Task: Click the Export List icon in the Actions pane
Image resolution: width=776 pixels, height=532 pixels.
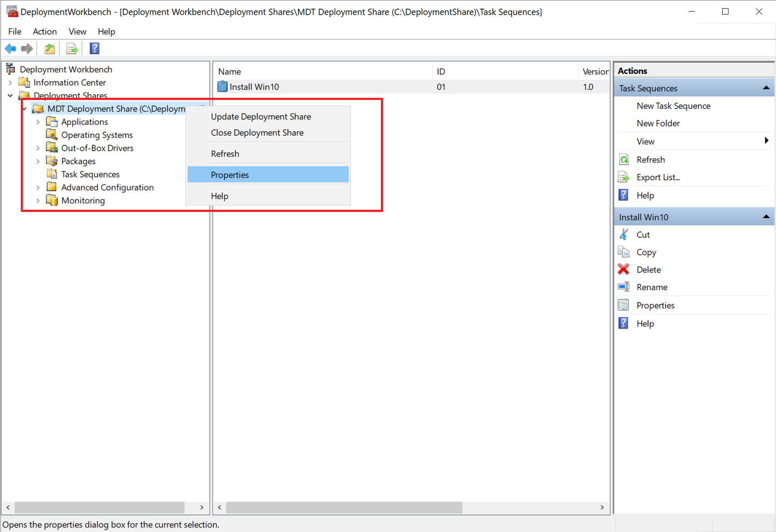Action: click(x=624, y=177)
